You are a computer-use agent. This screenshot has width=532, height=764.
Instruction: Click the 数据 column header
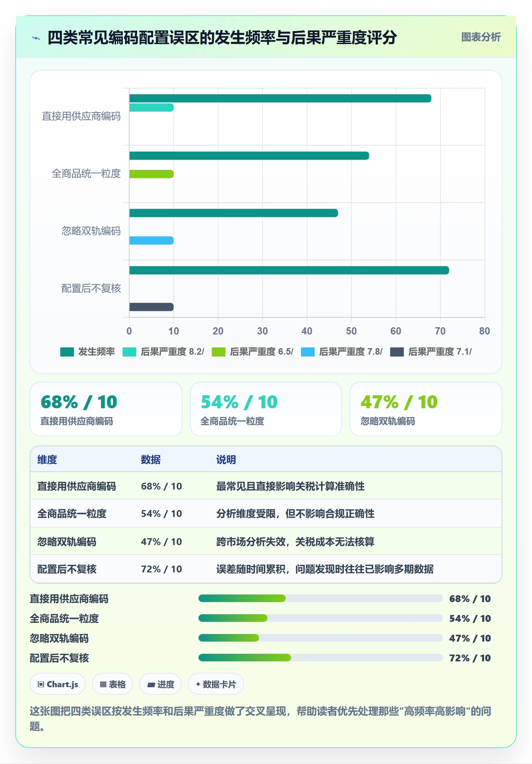tap(151, 460)
